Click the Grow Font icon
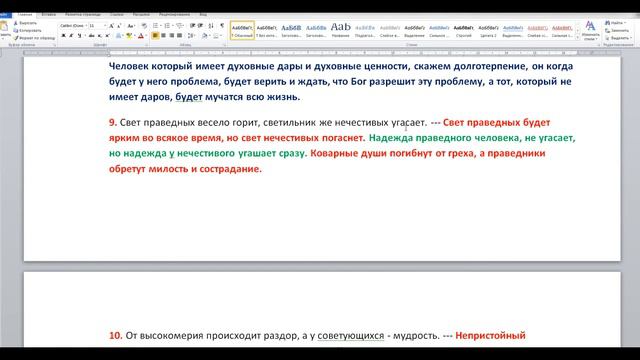Viewport: 640px width, 360px height. click(111, 26)
